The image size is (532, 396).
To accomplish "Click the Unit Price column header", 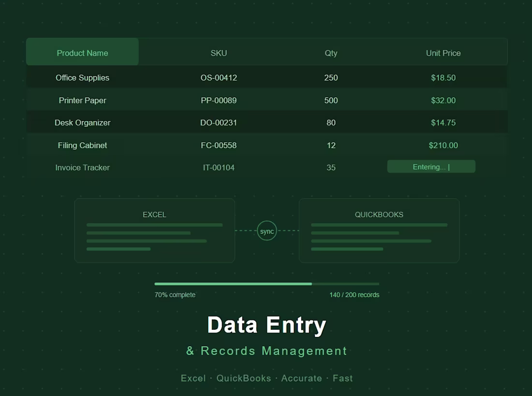I will tap(443, 53).
